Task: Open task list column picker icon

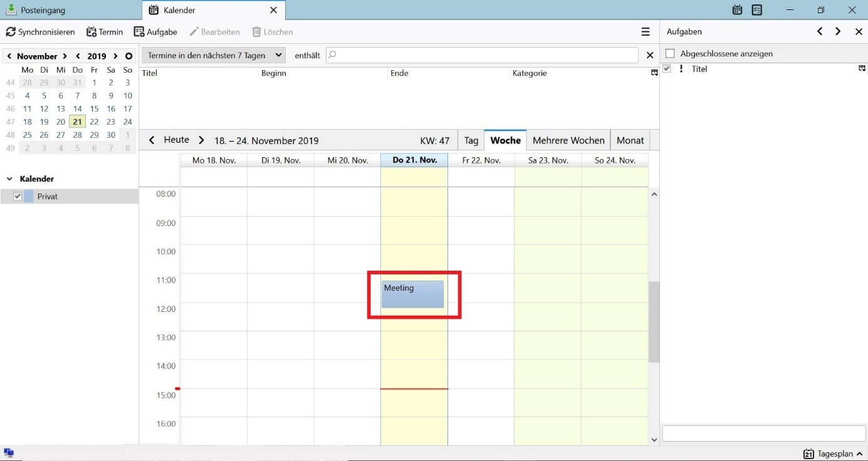Action: (x=862, y=68)
